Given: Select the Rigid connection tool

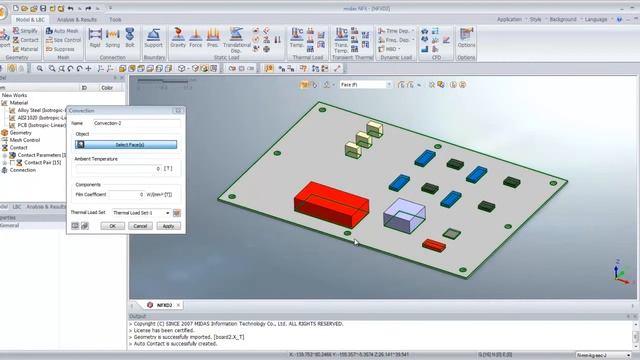Looking at the screenshot, I should pyautogui.click(x=95, y=38).
